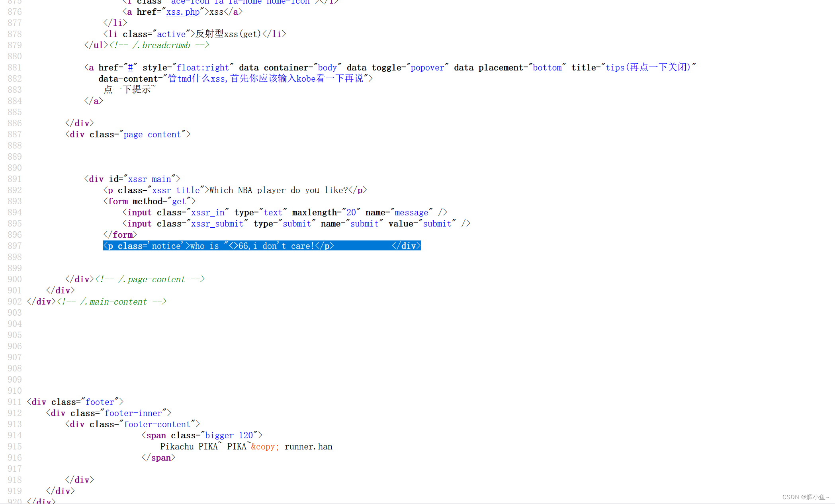Click the highlighted notice paragraph on line 897
This screenshot has width=835, height=504.
[x=262, y=246]
